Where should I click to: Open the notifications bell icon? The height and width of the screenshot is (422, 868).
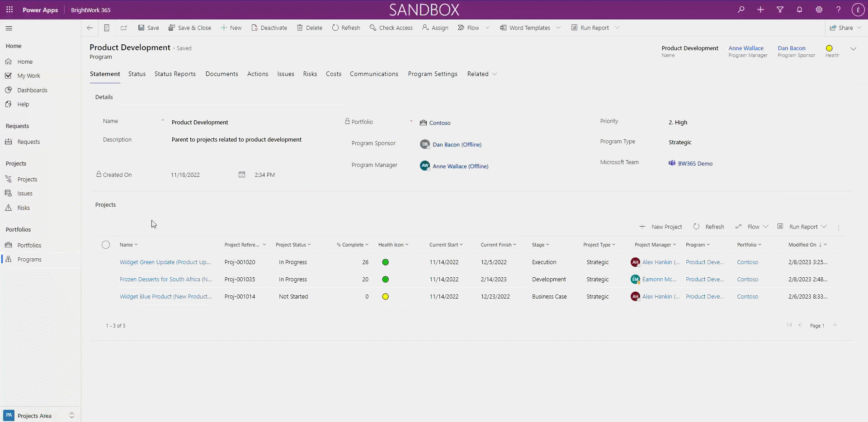tap(799, 9)
